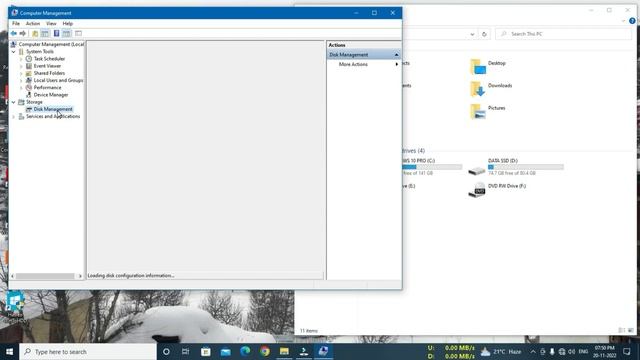Open the View menu
This screenshot has width=640, height=360.
click(x=51, y=24)
